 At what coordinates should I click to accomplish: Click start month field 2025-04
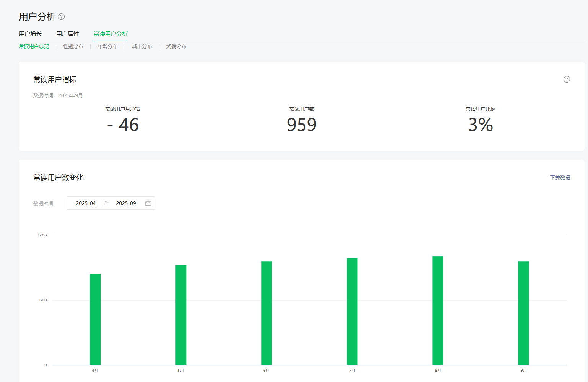point(86,203)
